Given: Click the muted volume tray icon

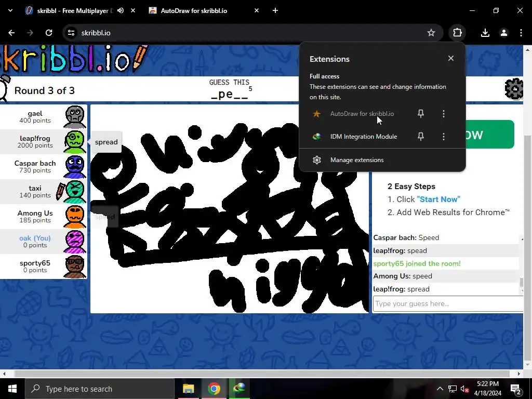Looking at the screenshot, I should pos(465,389).
